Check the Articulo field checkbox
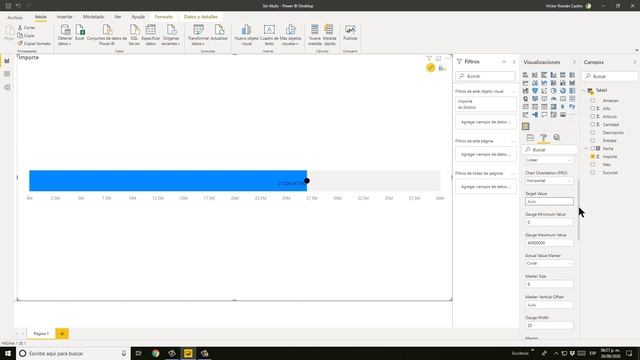Viewport: 640px width, 360px height. pos(593,116)
